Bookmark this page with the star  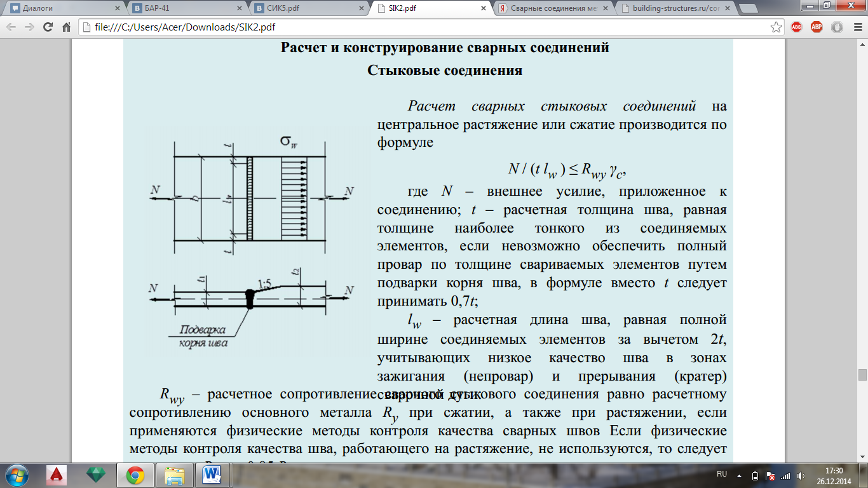coord(776,27)
